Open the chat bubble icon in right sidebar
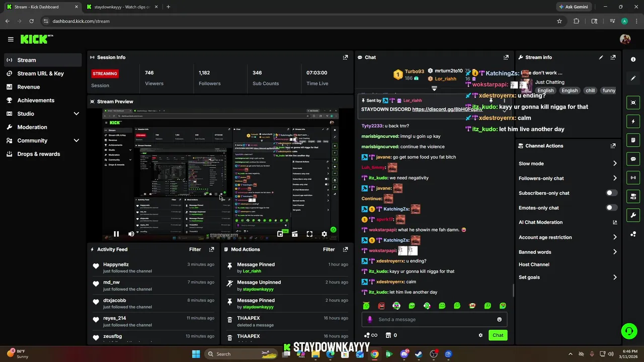Viewport: 644px width, 362px height. click(x=633, y=159)
